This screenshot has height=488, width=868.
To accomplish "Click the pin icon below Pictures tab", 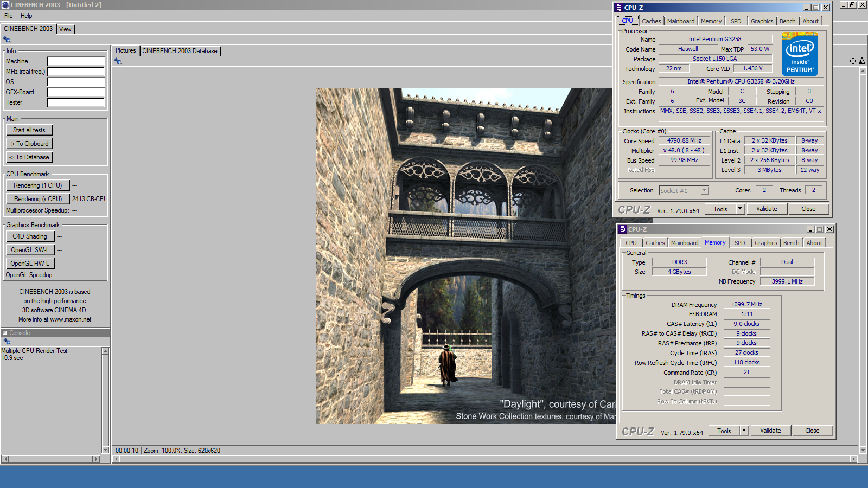I will point(118,61).
